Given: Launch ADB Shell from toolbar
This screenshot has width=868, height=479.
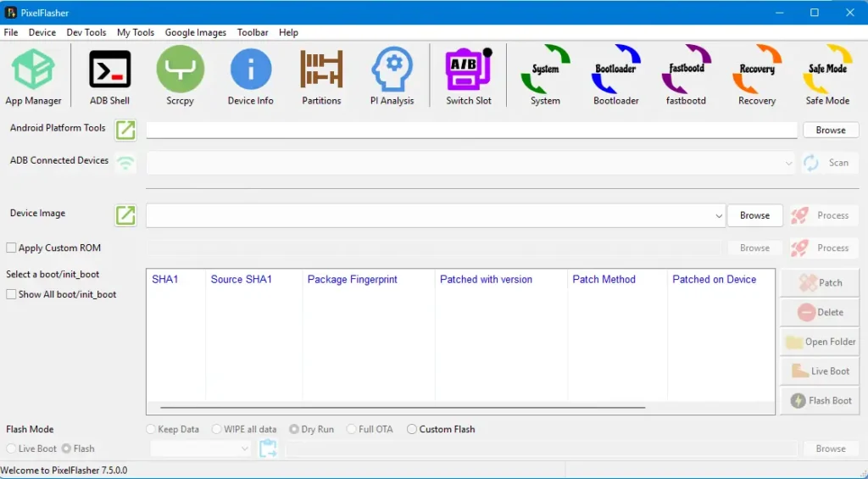Looking at the screenshot, I should click(x=109, y=76).
